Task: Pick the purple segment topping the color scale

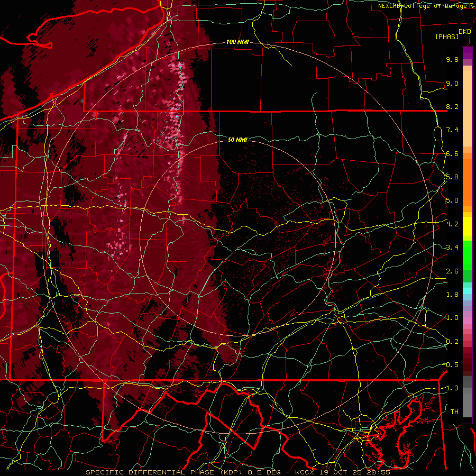Action: point(467,53)
